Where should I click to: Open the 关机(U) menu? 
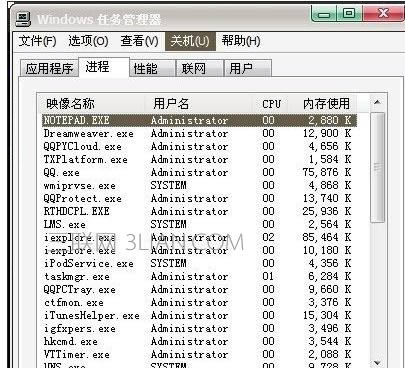[190, 41]
